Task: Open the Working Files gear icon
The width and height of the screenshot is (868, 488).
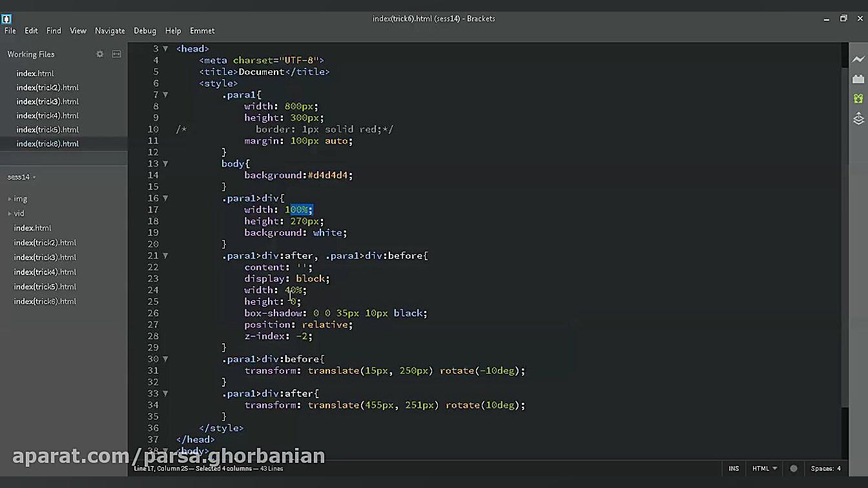Action: tap(100, 54)
